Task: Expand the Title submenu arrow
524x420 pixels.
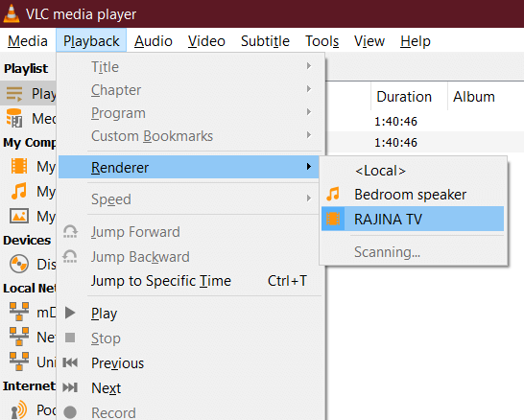Action: (309, 66)
